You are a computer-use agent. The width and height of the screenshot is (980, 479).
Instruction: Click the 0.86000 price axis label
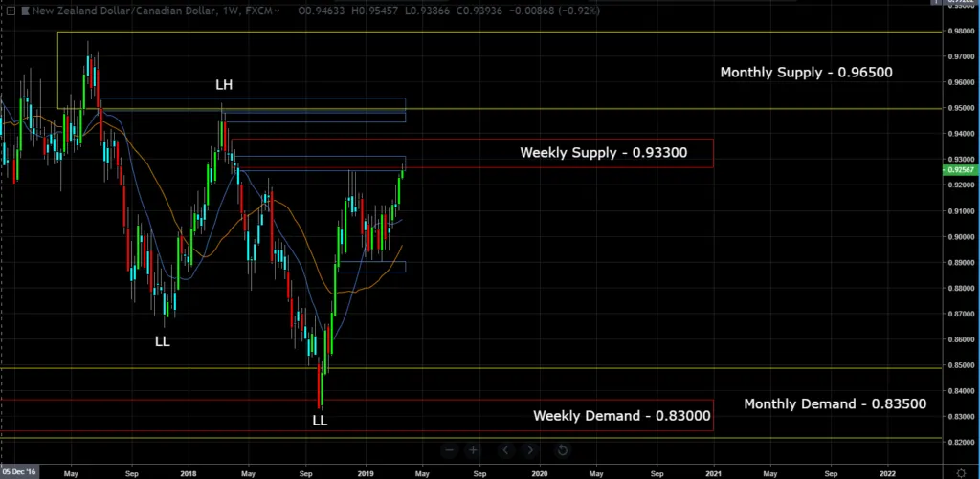[x=963, y=339]
